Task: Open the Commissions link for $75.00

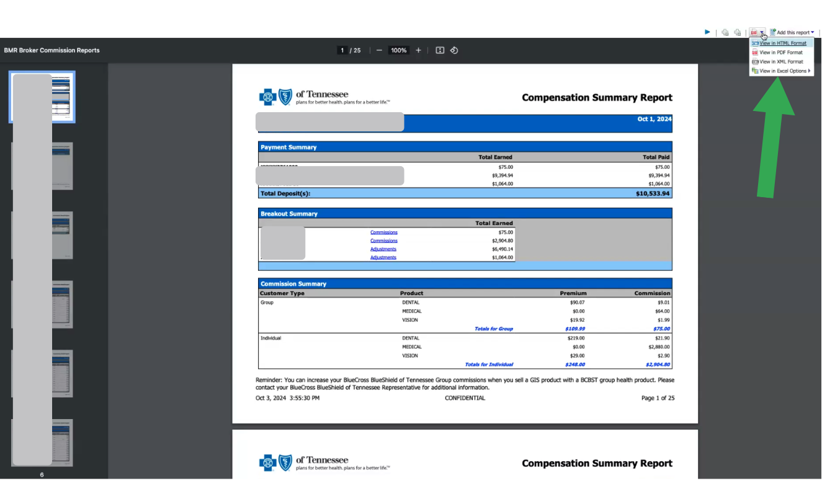Action: pos(384,232)
